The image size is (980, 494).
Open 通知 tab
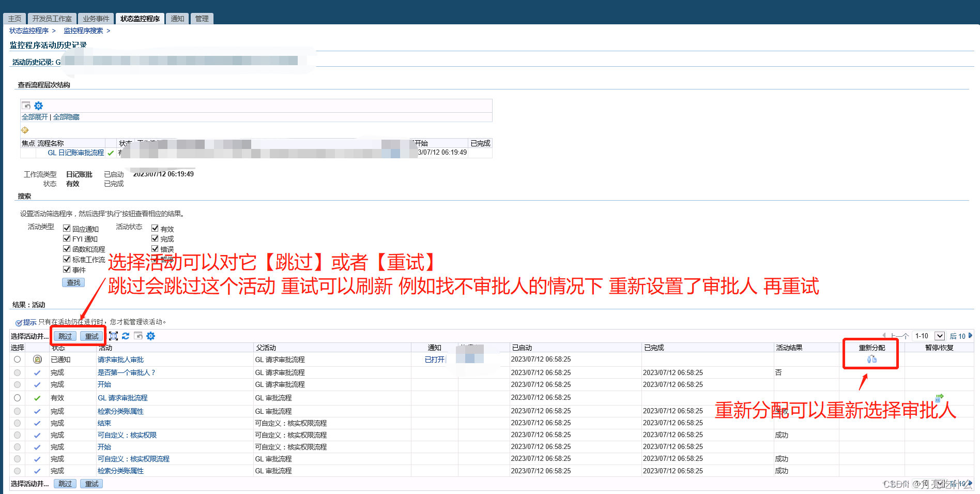click(x=177, y=19)
